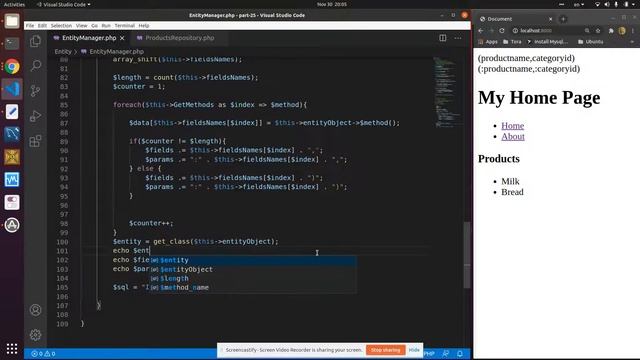Open the File menu
The height and width of the screenshot is (360, 640).
point(30,25)
